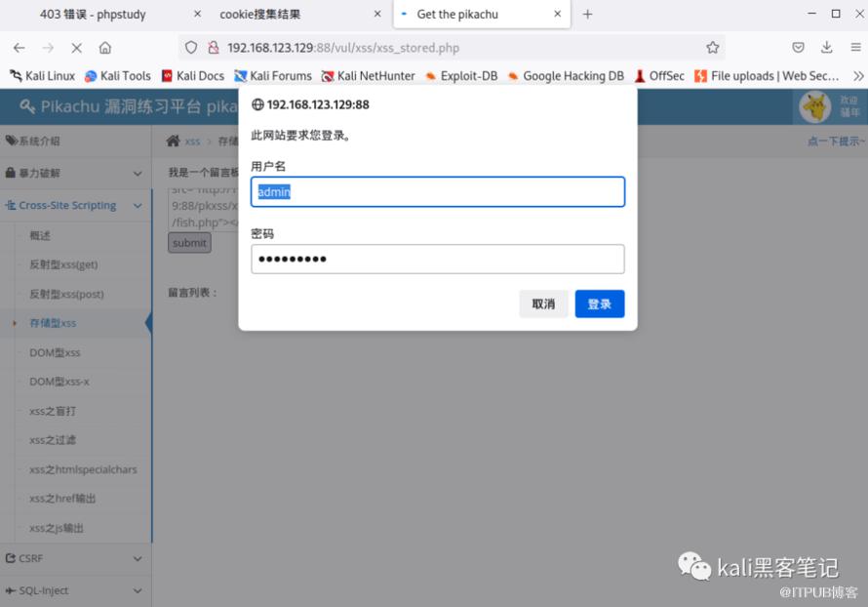The height and width of the screenshot is (607, 868).
Task: Open the Kali NetHunter bookmark
Action: [368, 76]
